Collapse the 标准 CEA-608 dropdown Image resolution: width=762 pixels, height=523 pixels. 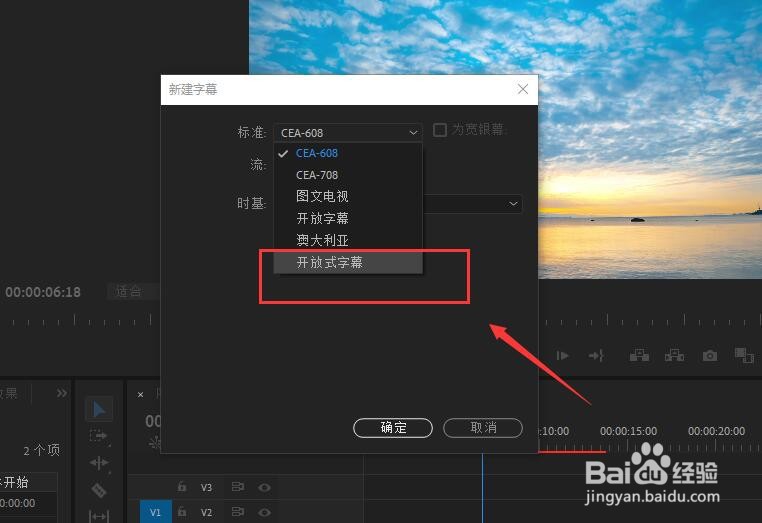(347, 133)
